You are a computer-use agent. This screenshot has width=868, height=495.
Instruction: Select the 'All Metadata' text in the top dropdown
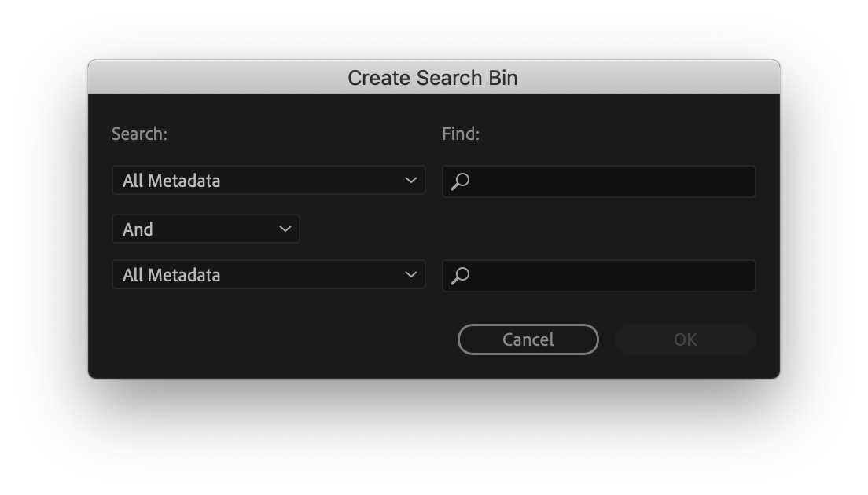pos(171,181)
